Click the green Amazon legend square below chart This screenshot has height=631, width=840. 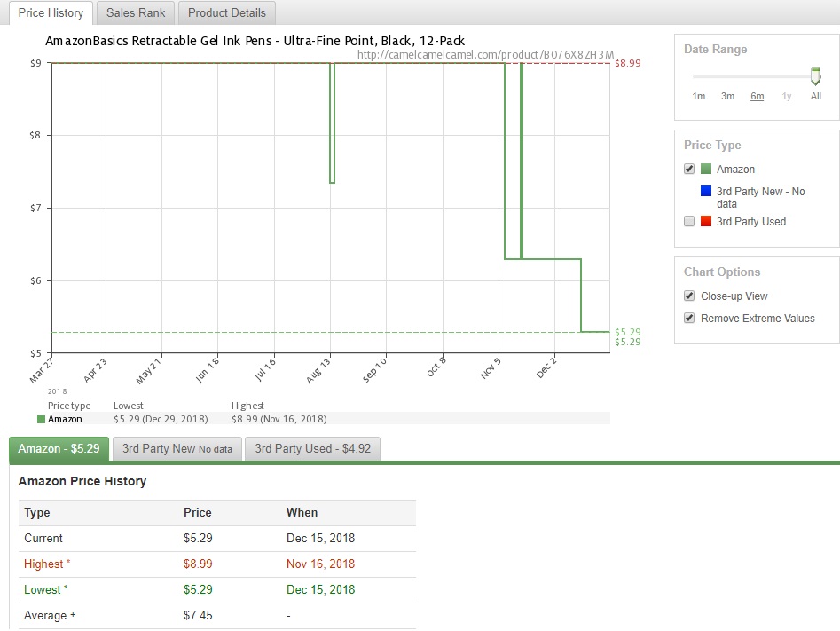coord(41,419)
